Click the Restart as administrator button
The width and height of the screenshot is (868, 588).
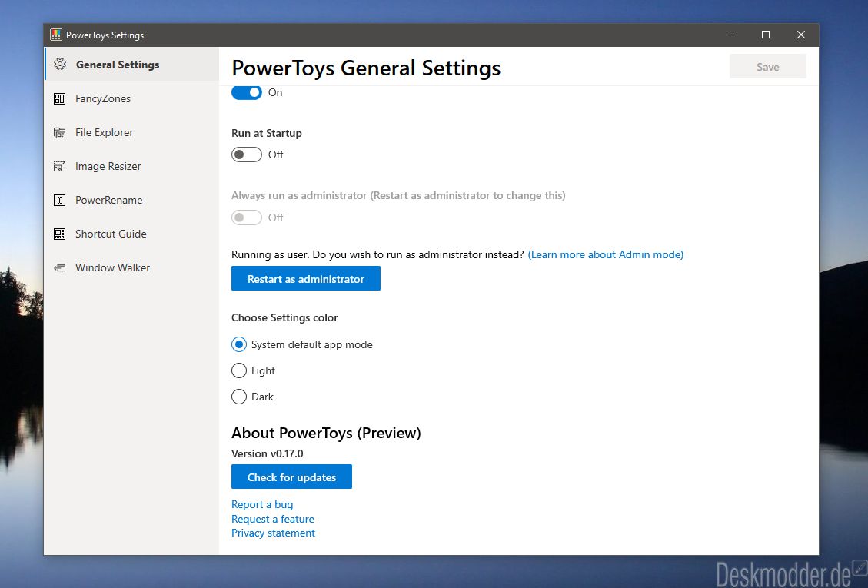(305, 278)
